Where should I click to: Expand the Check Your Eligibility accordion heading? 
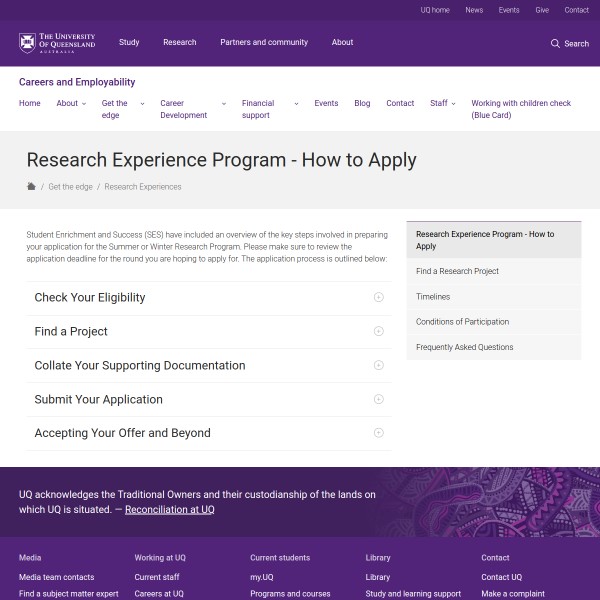[x=90, y=297]
